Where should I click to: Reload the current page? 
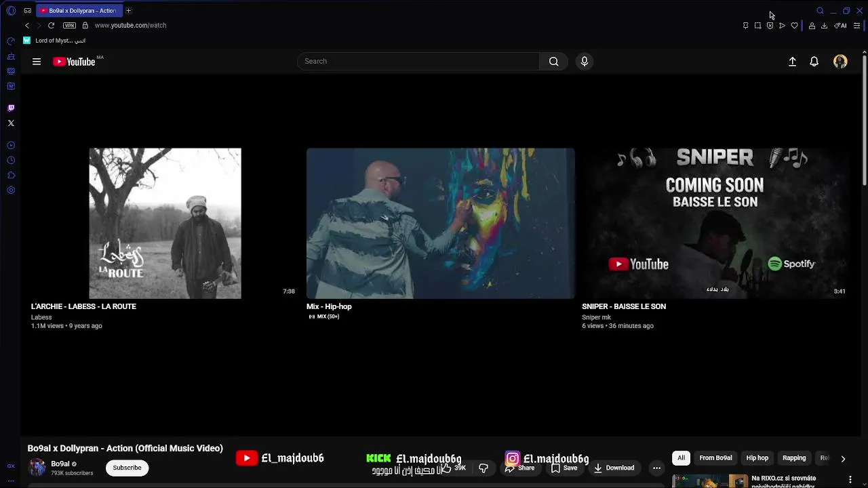(51, 25)
